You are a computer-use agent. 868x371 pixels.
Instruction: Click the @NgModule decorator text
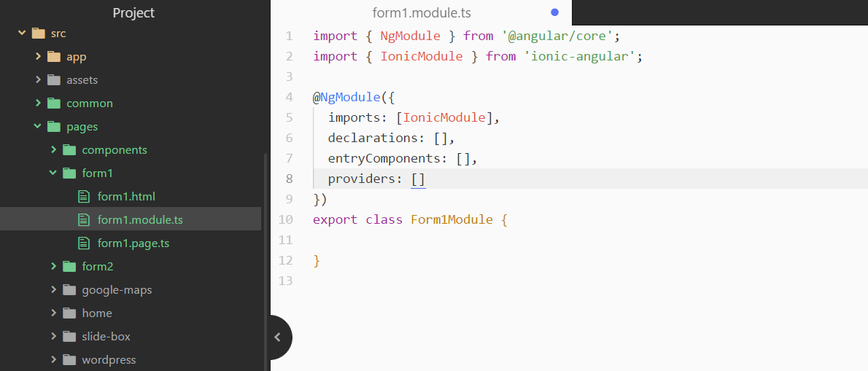(x=346, y=98)
